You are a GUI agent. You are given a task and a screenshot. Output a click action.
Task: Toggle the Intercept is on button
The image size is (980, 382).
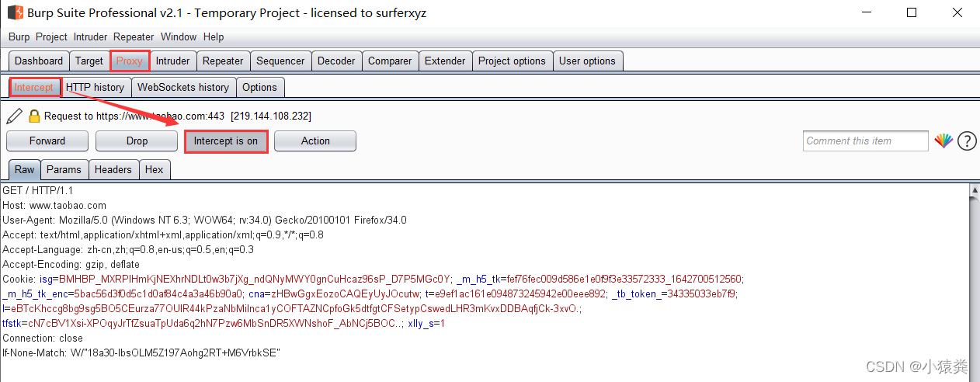226,141
